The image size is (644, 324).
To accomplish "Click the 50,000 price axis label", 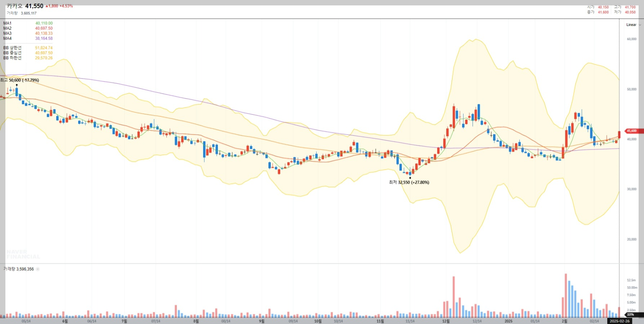I will [632, 89].
